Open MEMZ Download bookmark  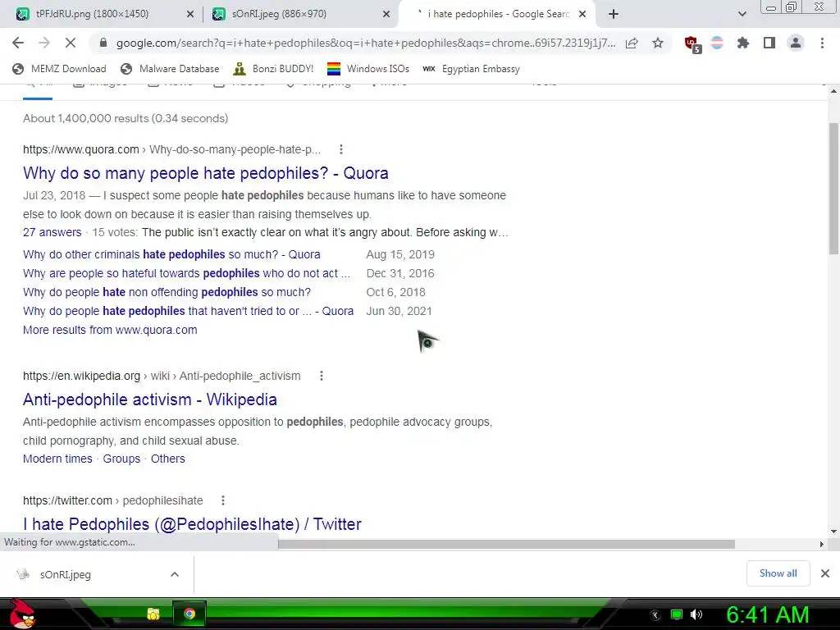click(59, 69)
